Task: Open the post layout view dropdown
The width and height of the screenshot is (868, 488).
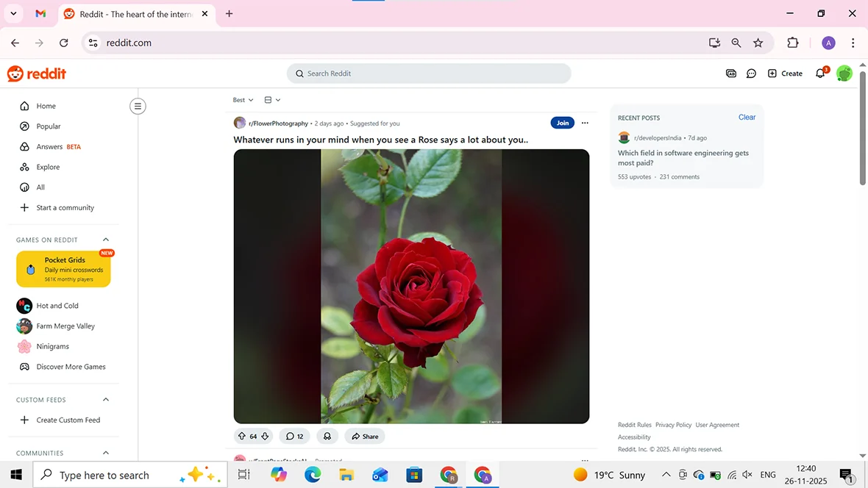Action: [271, 99]
